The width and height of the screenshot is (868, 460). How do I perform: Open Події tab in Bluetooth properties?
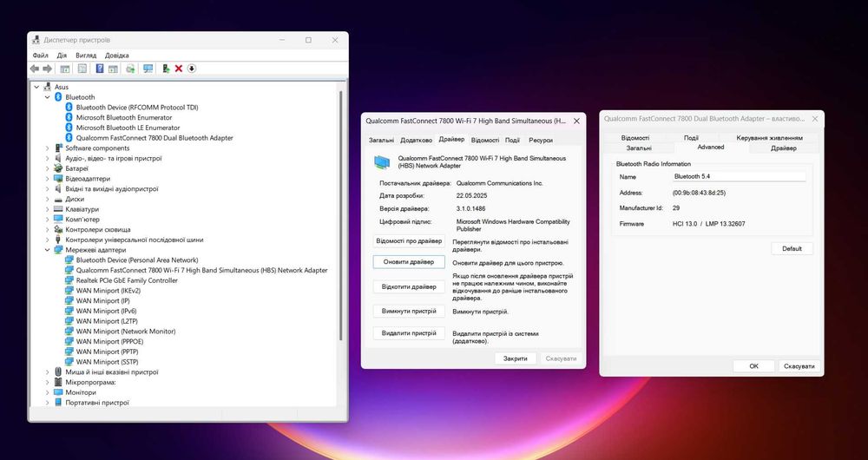tap(691, 138)
